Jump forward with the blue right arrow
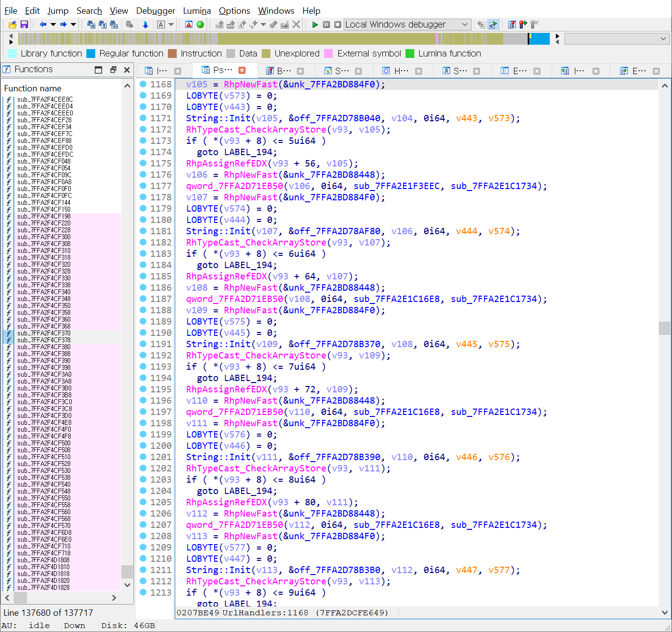The height and width of the screenshot is (632, 672). coord(63,25)
